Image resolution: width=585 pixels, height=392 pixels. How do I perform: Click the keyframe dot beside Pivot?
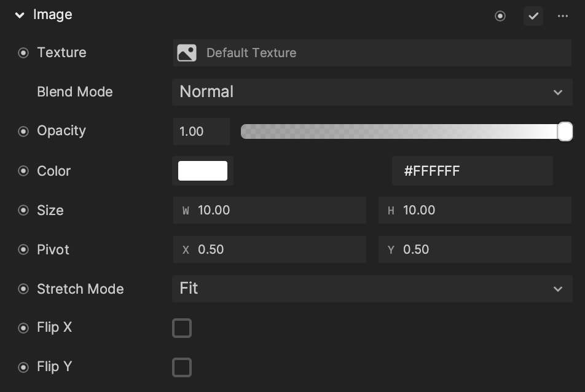click(23, 249)
